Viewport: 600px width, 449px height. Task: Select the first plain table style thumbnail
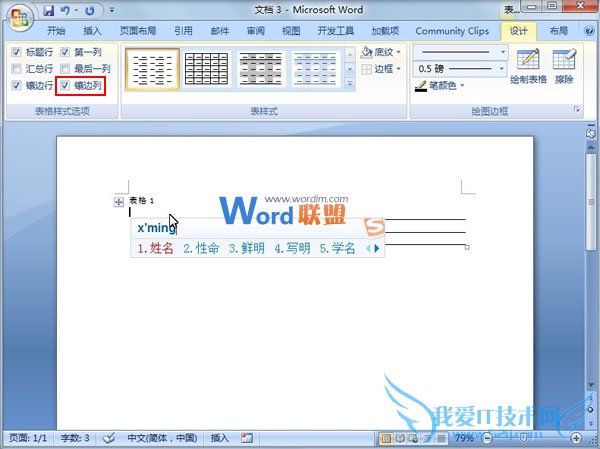point(152,69)
